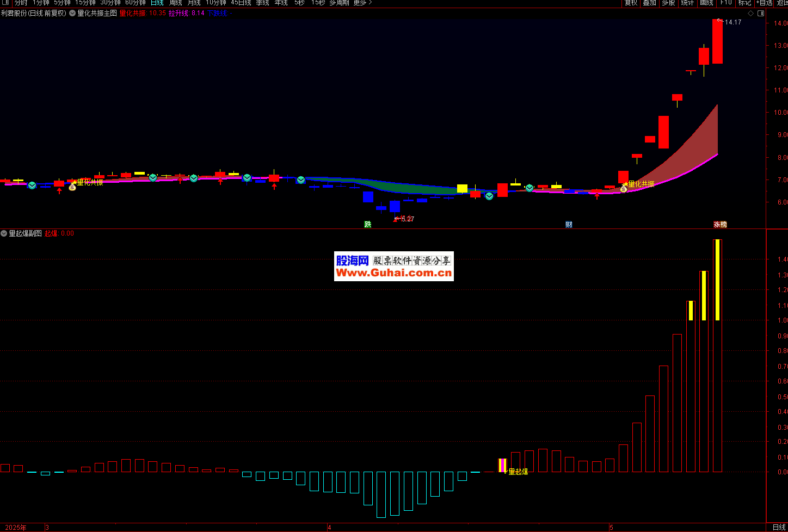Click the month 5 marker on date axis

coord(611,528)
